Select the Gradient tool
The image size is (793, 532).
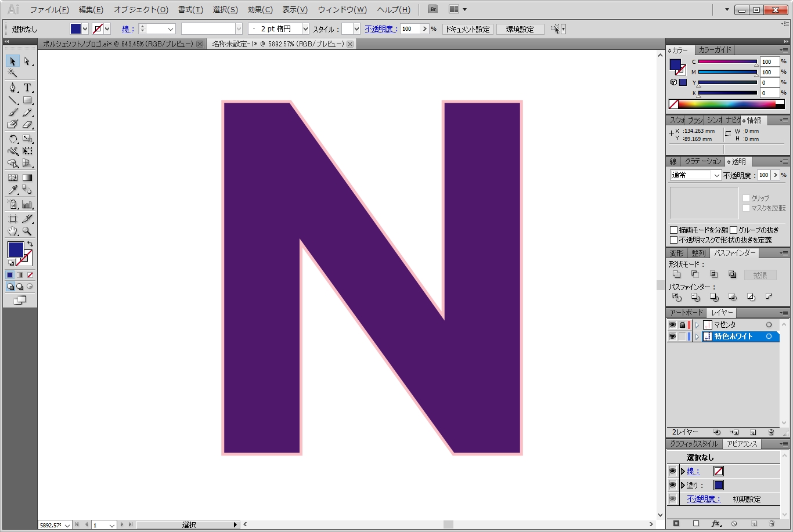(27, 178)
